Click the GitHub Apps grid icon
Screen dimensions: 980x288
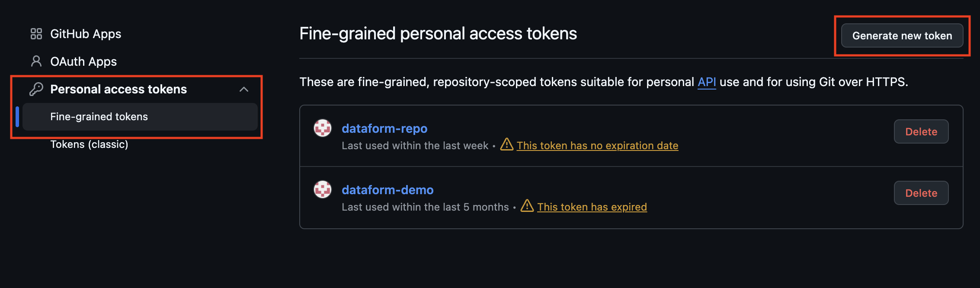click(x=36, y=34)
